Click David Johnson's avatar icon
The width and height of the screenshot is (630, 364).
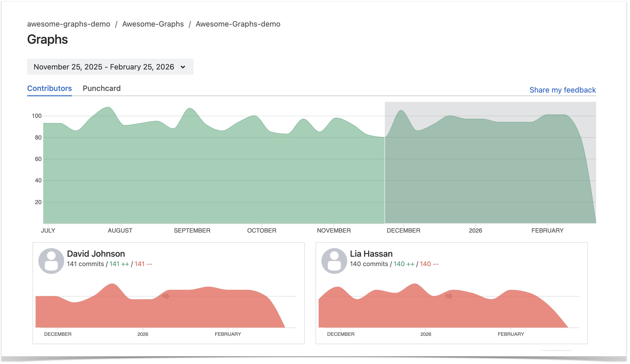(x=51, y=261)
